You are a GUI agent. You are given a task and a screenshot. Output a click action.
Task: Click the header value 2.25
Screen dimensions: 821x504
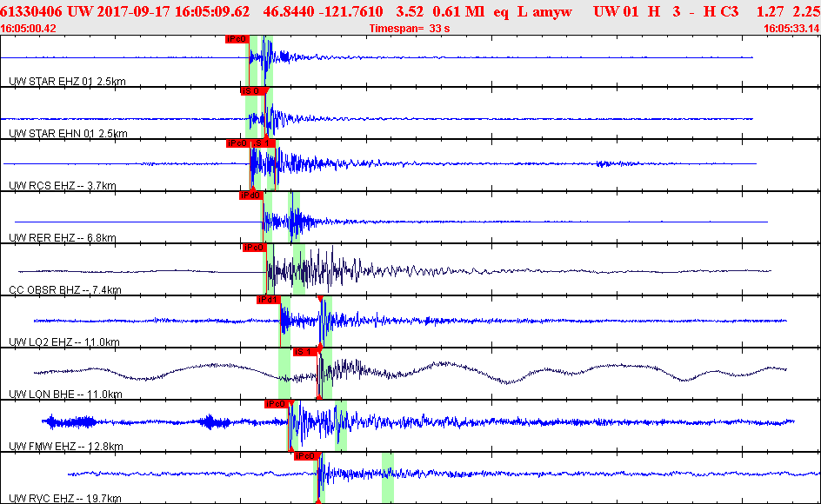806,11
